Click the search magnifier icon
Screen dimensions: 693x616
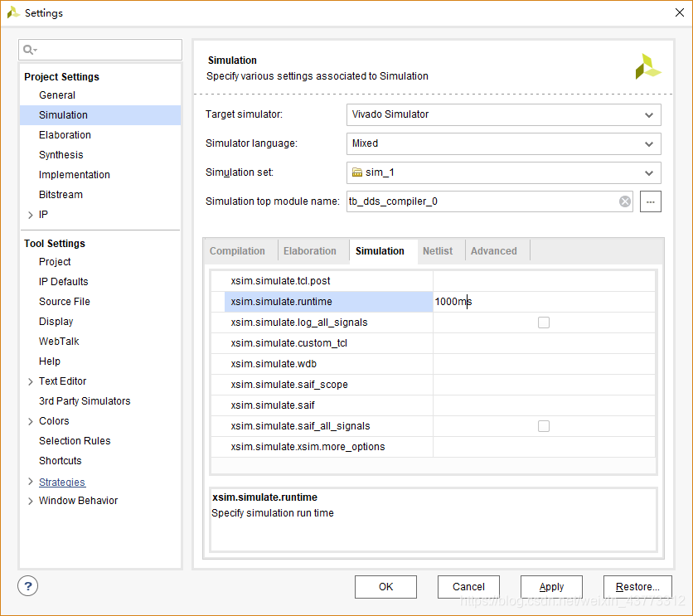pyautogui.click(x=29, y=50)
